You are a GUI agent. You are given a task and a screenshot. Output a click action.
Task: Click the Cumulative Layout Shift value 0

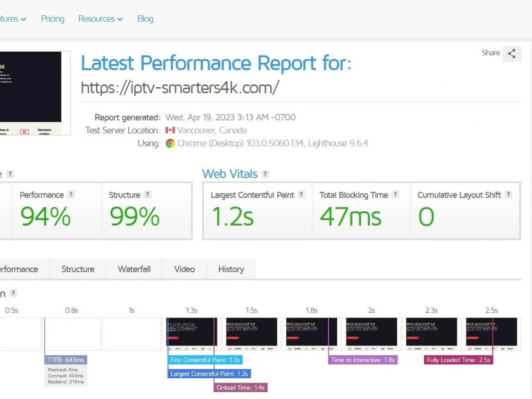point(426,217)
